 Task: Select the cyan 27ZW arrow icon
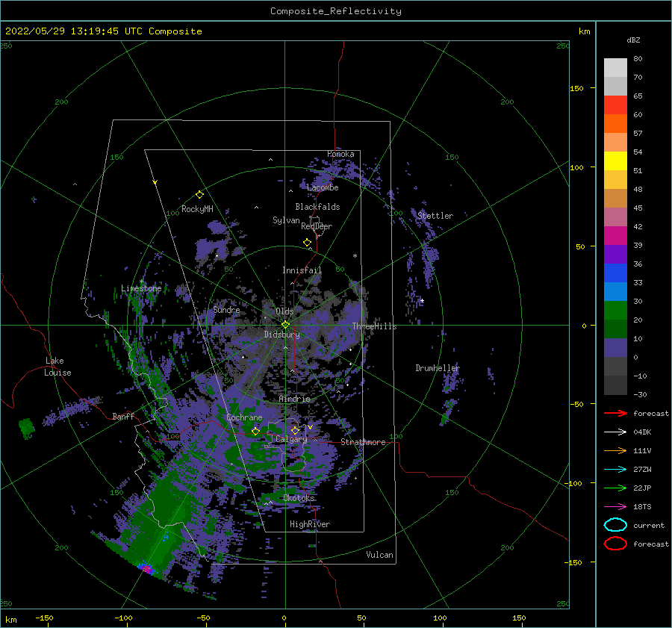[615, 470]
